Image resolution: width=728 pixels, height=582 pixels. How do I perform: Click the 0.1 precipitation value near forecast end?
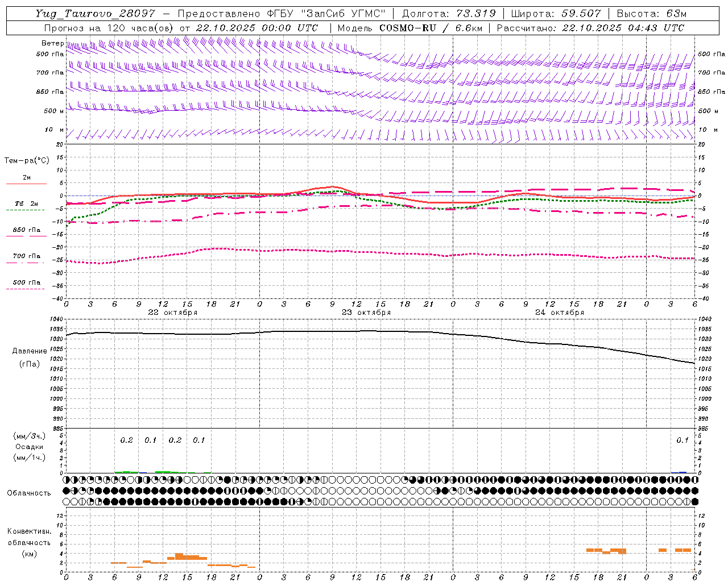[x=682, y=440]
